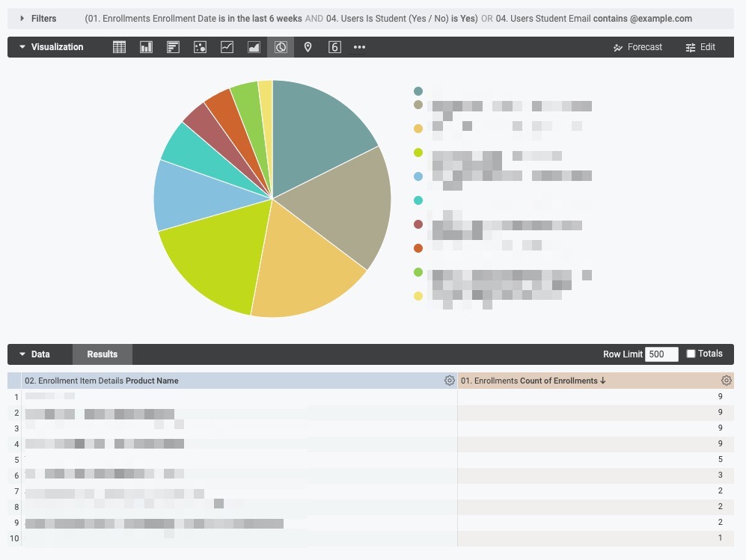The image size is (746, 560).
Task: Click the Edit button
Action: (x=700, y=46)
